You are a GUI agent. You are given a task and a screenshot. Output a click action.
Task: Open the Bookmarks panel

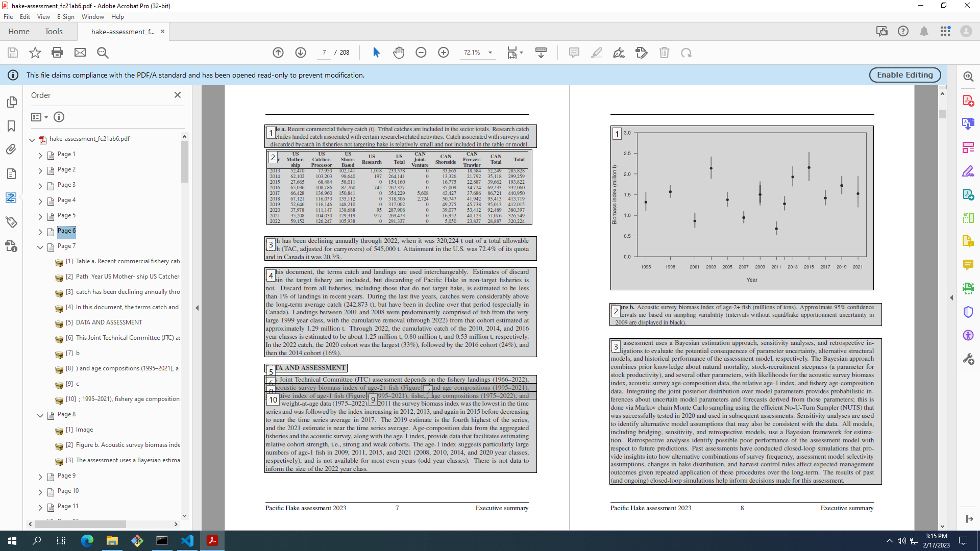pyautogui.click(x=11, y=126)
